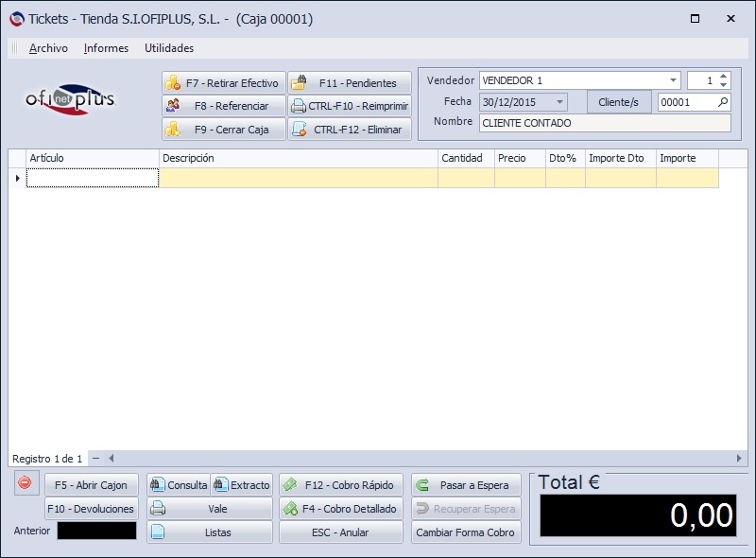The width and height of the screenshot is (756, 558).
Task: Click F8 - Referenciar button
Action: click(224, 106)
